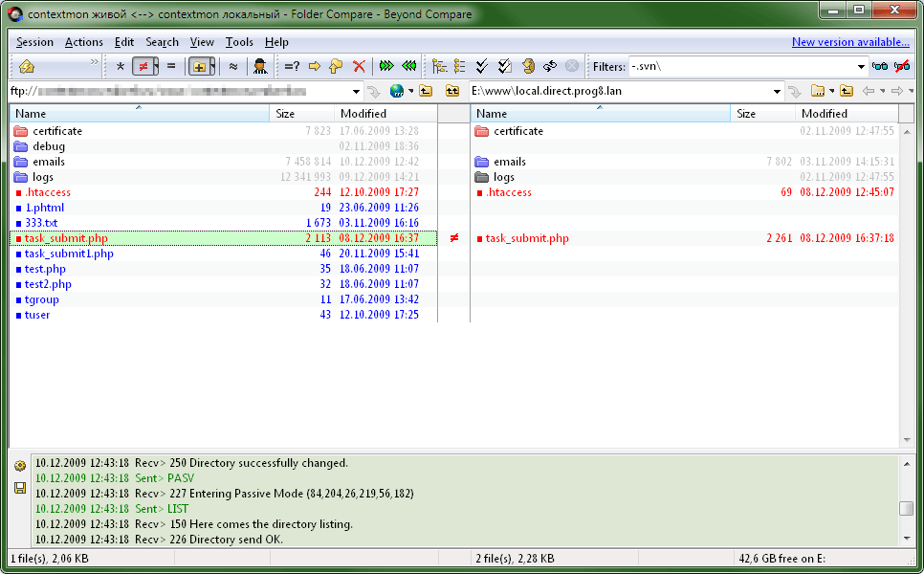924x574 pixels.
Task: Sort right pane by Size column
Action: (x=762, y=113)
